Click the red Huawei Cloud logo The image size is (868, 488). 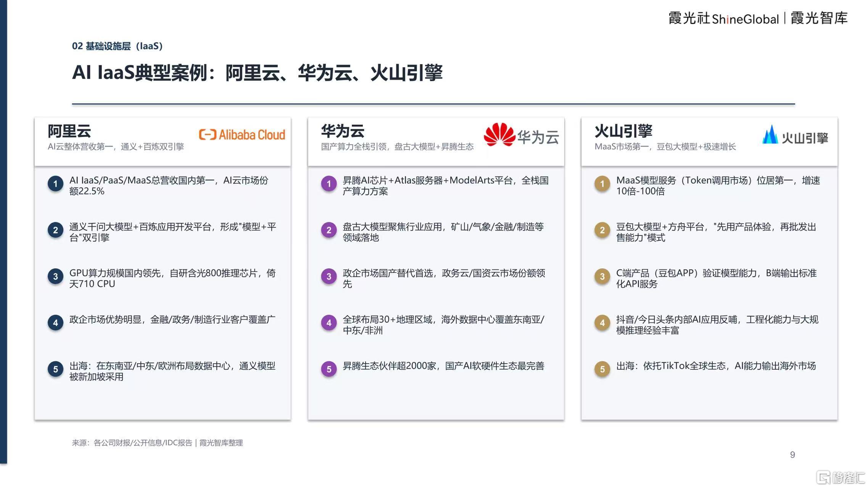click(521, 135)
